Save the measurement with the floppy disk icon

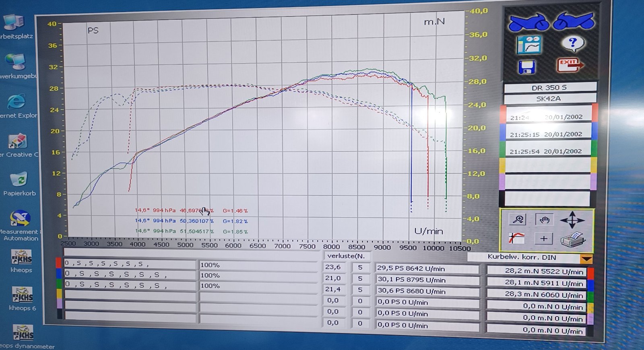526,67
